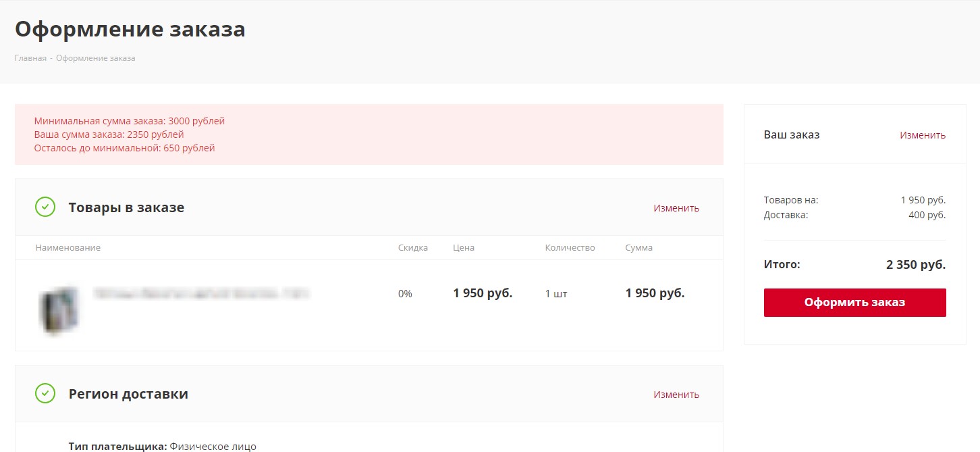Click the Скидка column header

(x=412, y=248)
